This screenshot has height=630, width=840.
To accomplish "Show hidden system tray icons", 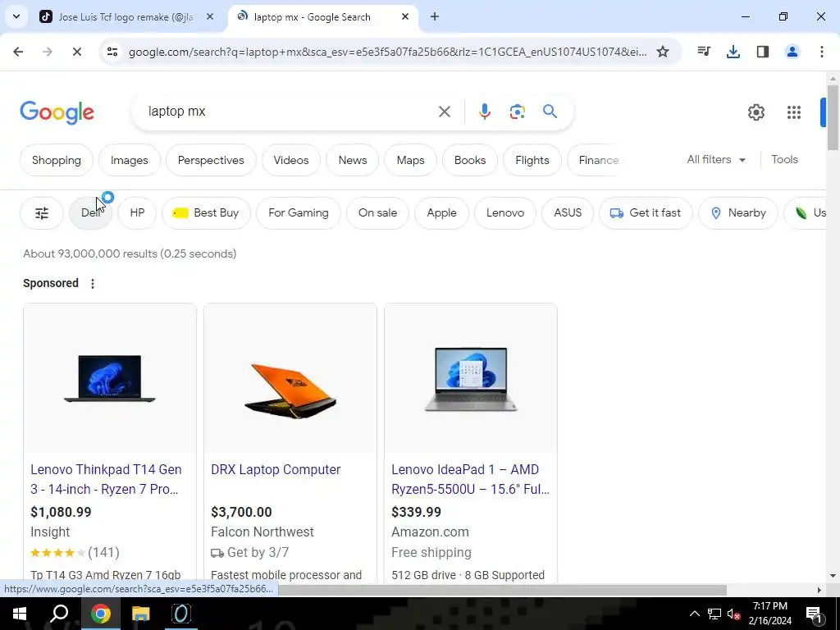I will pos(694,614).
